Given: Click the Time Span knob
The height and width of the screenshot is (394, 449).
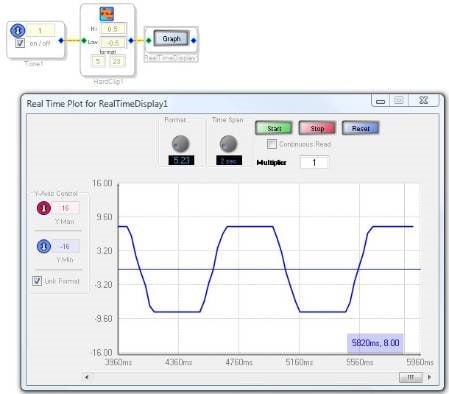Looking at the screenshot, I should [x=228, y=144].
